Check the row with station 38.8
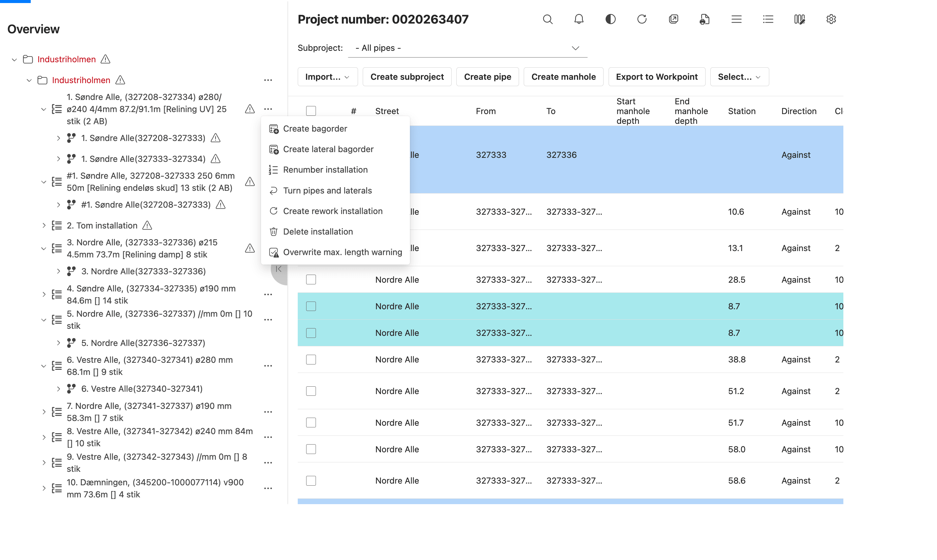The width and height of the screenshot is (937, 560). [x=311, y=360]
